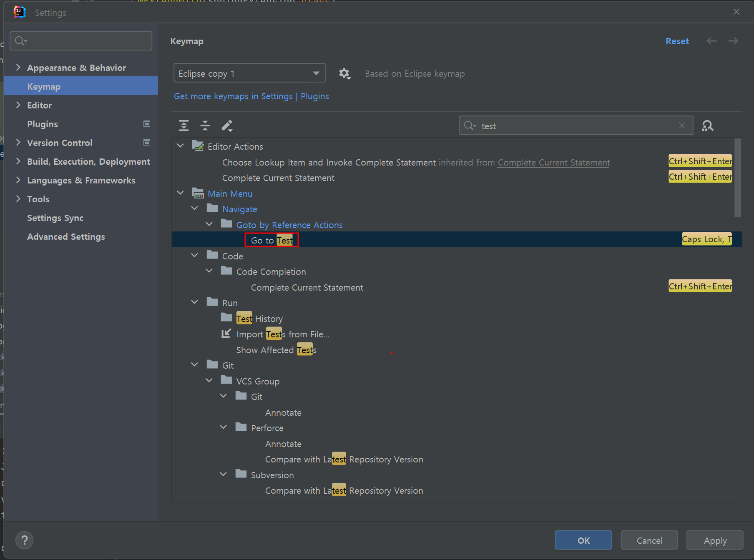Select Annotate under Perforce

[x=283, y=444]
